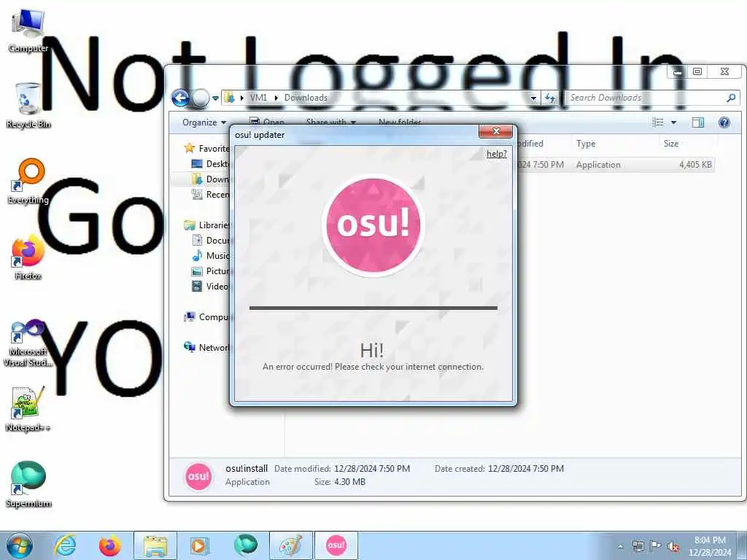The image size is (747, 560).
Task: Launch Firefox from the taskbar
Action: (110, 545)
